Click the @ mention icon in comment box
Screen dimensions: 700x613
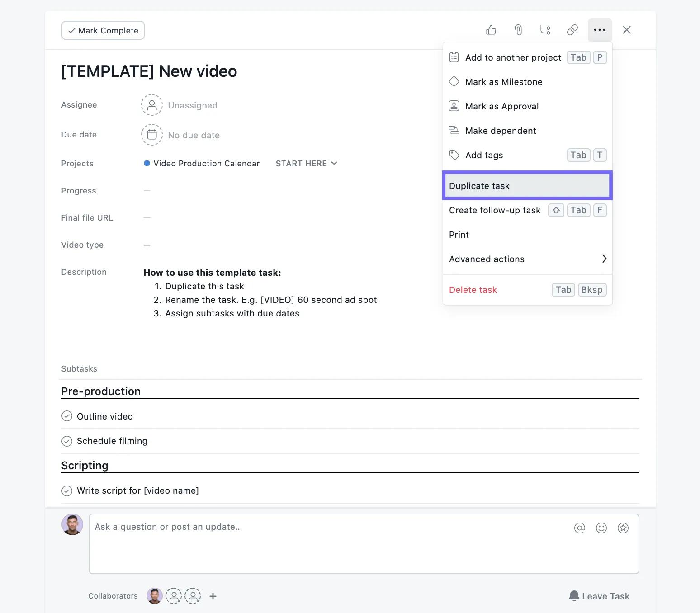click(579, 528)
